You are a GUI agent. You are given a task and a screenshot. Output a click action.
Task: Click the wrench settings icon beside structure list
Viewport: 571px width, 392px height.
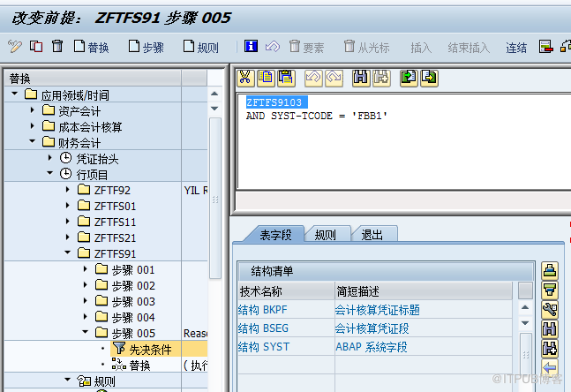pos(550,309)
